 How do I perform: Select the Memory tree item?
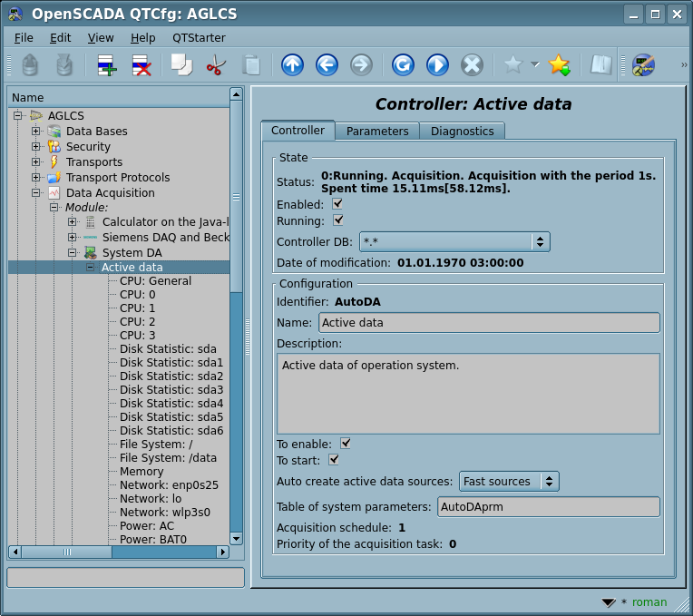(x=142, y=472)
